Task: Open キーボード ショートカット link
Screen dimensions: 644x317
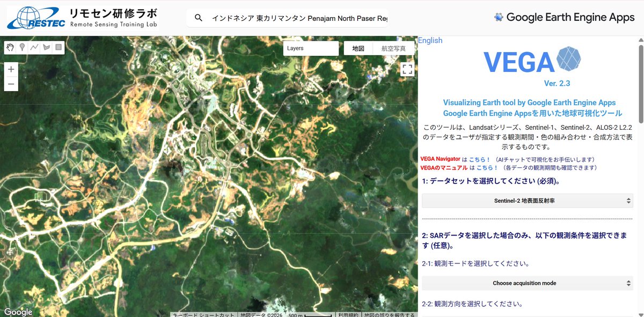Action: 204,315
